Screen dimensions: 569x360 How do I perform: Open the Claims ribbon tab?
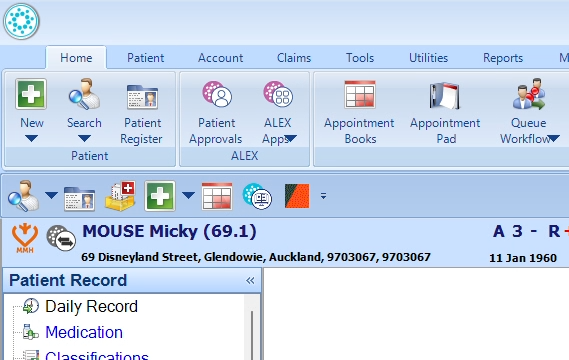pyautogui.click(x=294, y=58)
